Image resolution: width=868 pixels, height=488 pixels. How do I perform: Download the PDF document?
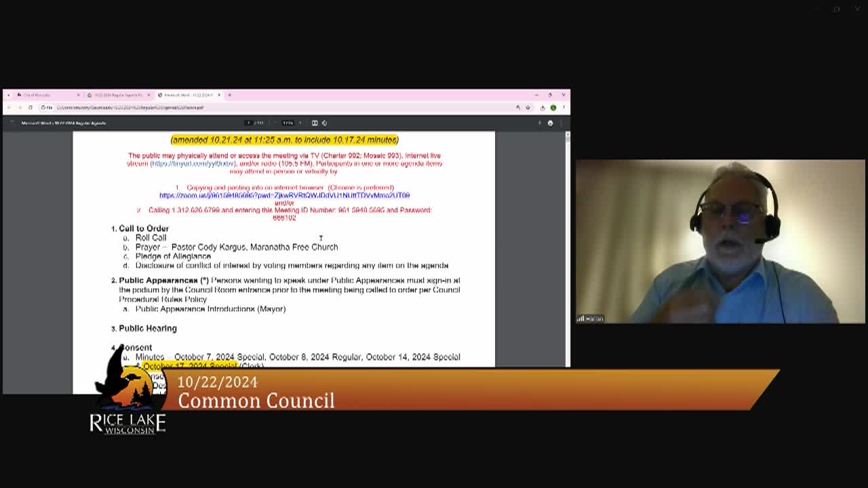(540, 123)
